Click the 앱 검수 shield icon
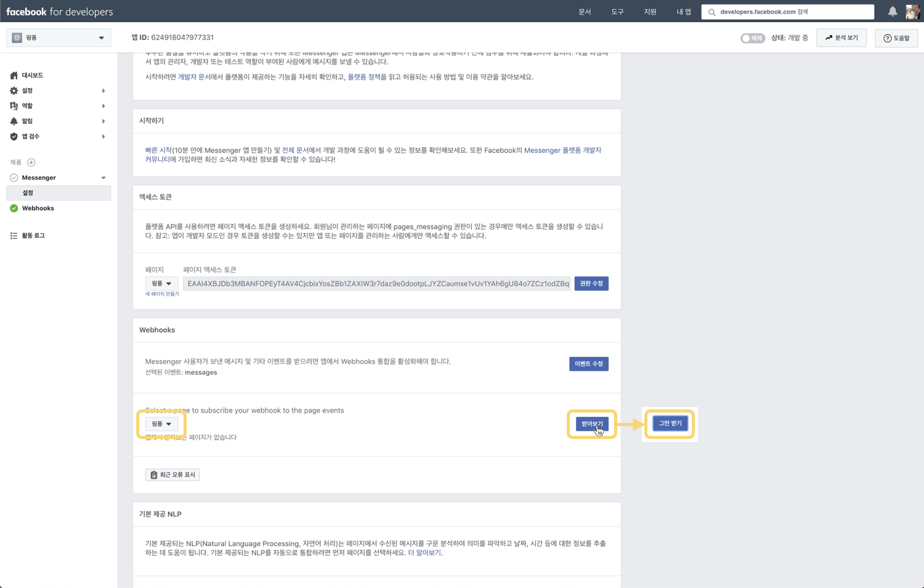The image size is (924, 588). 14,137
